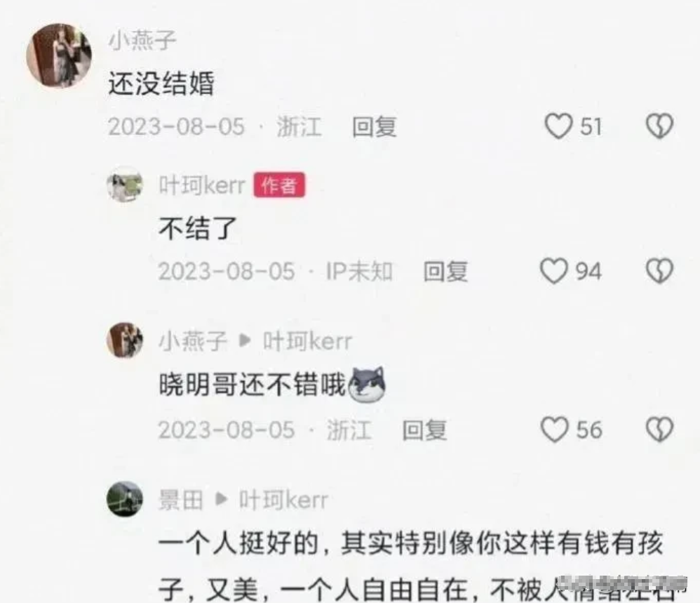Reply to the 还没结婚 comment
The width and height of the screenshot is (700, 603).
375,126
